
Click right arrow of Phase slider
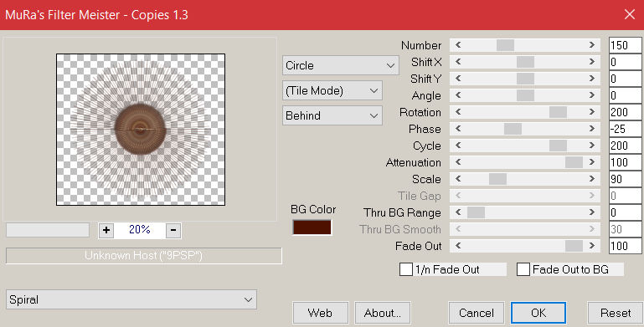coord(592,129)
